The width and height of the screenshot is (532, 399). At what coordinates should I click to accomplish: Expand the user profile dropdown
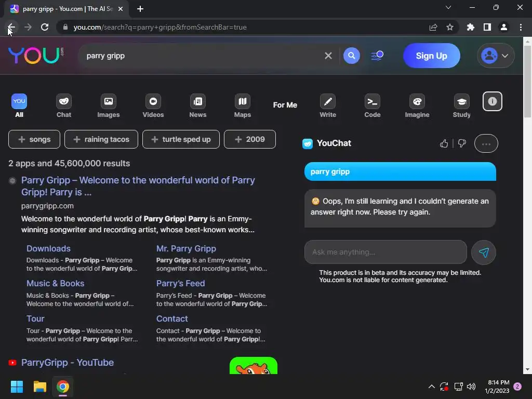pyautogui.click(x=496, y=56)
